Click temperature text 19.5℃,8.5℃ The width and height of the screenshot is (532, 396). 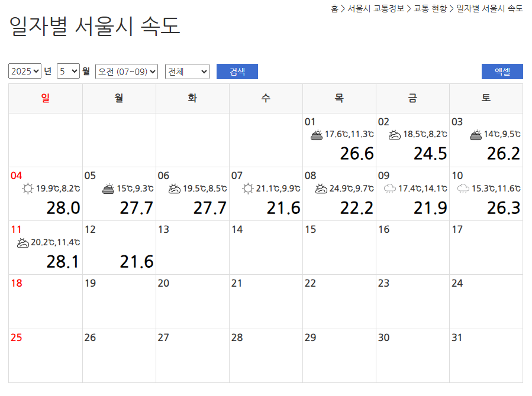tap(205, 189)
